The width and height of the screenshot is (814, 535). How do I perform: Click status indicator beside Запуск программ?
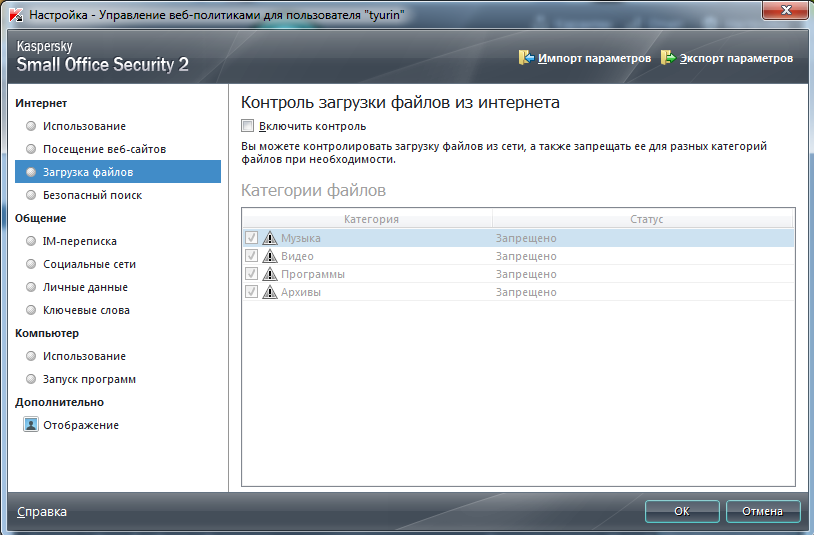(31, 379)
